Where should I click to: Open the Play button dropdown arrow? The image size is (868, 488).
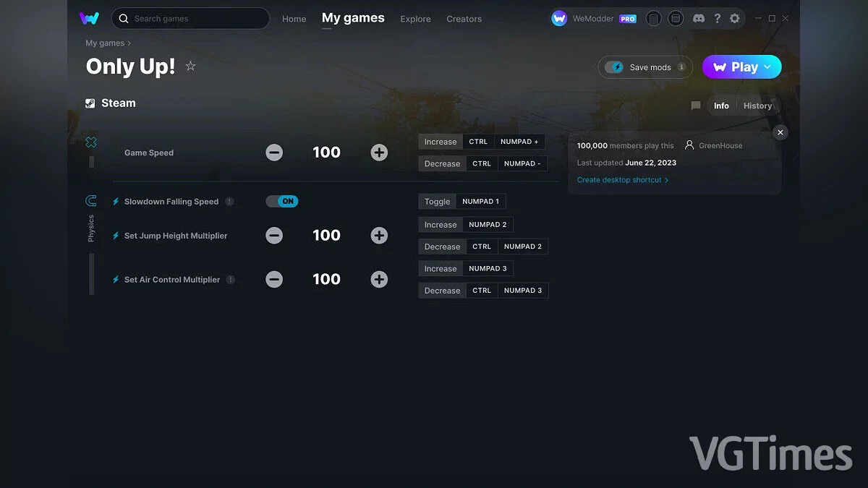[768, 67]
